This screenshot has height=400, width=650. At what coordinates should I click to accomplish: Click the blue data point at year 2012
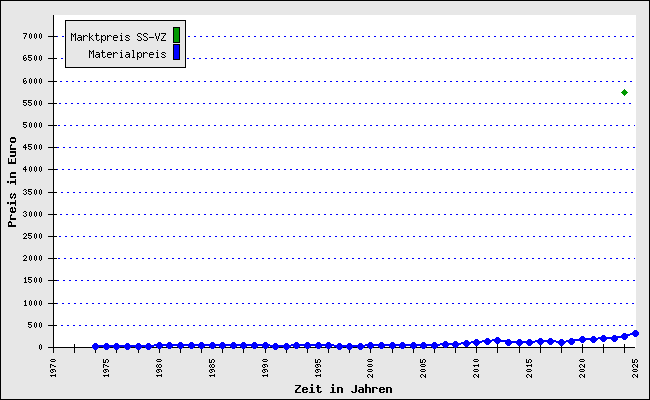497,340
